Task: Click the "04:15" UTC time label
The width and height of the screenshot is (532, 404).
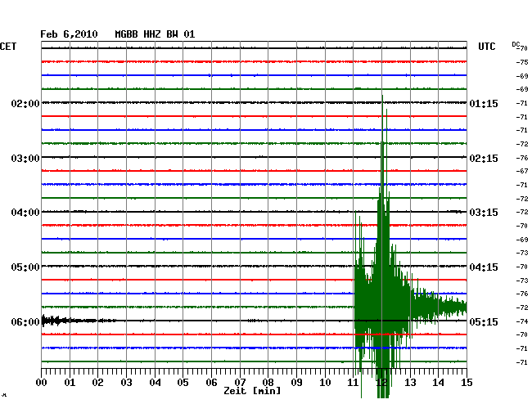Action: (484, 267)
